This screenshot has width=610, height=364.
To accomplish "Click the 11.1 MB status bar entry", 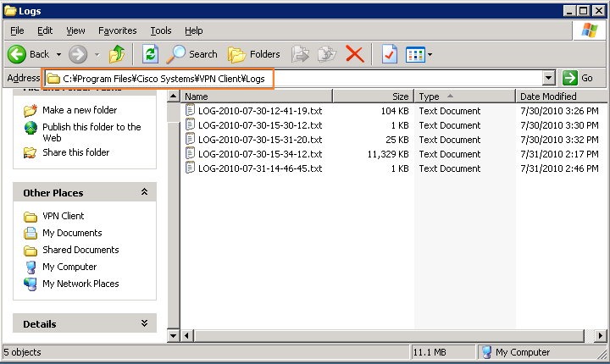I will coord(443,352).
